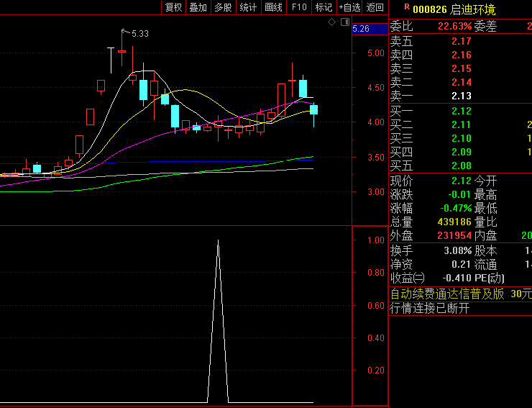The image size is (532, 408).
Task: Switch to 多股 multi-stock view
Action: (x=223, y=7)
